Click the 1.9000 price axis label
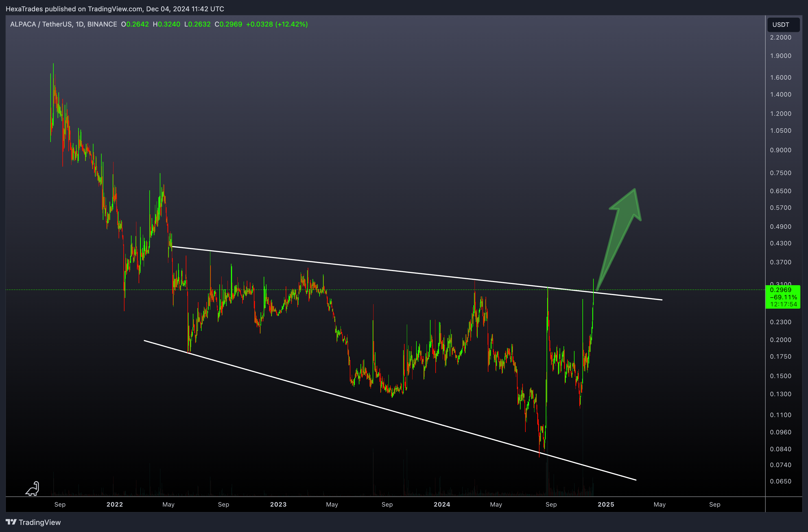This screenshot has width=808, height=532. click(x=781, y=56)
